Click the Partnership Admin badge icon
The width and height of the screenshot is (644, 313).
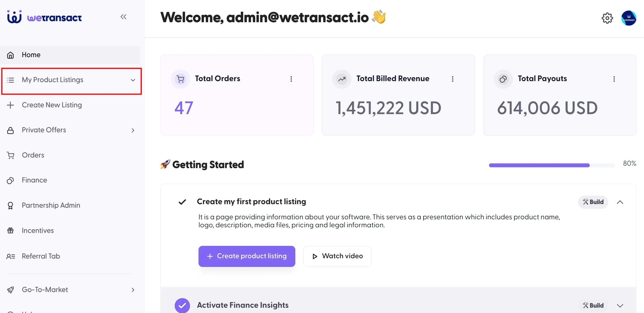pyautogui.click(x=10, y=205)
